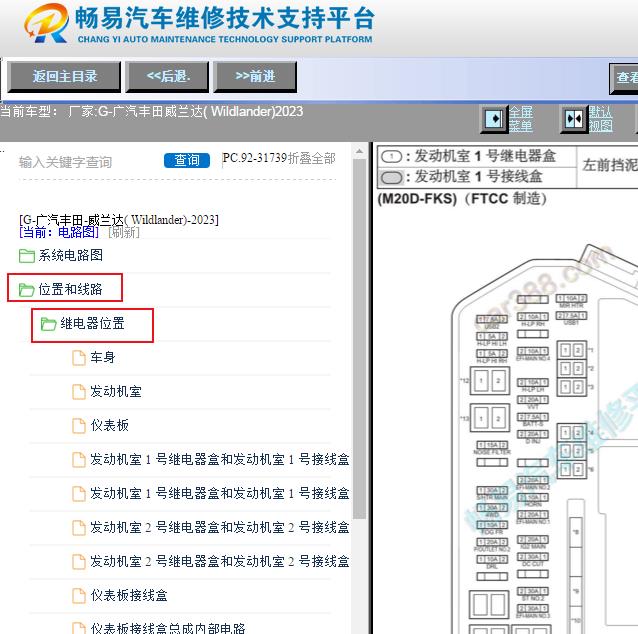Click the partially visible 查看 button
Viewport: 638px width, 634px height.
624,78
